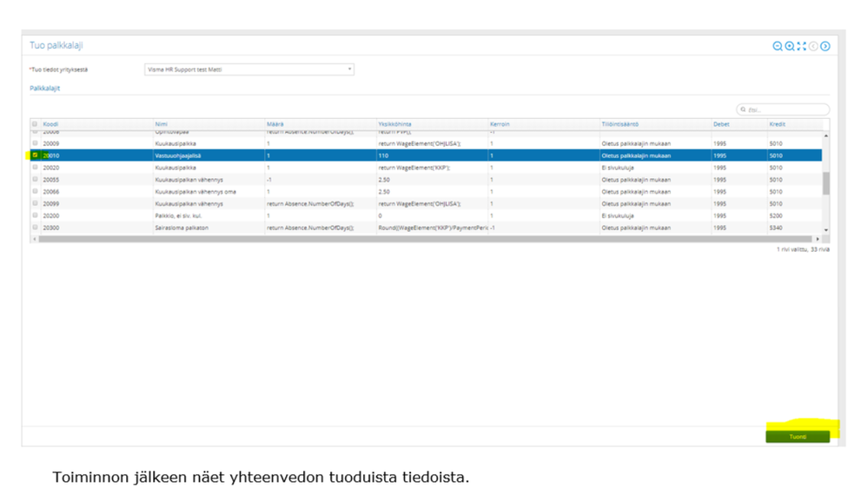The width and height of the screenshot is (868, 495).
Task: Click the next arrow circle icon
Action: point(825,46)
